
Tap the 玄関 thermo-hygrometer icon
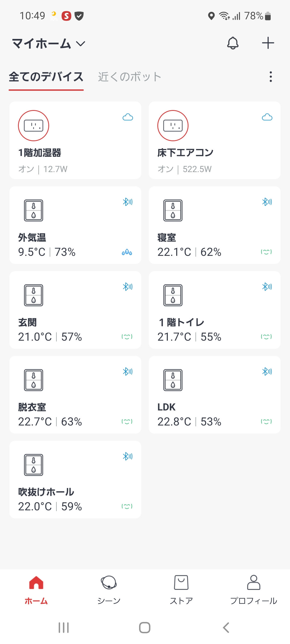(34, 295)
